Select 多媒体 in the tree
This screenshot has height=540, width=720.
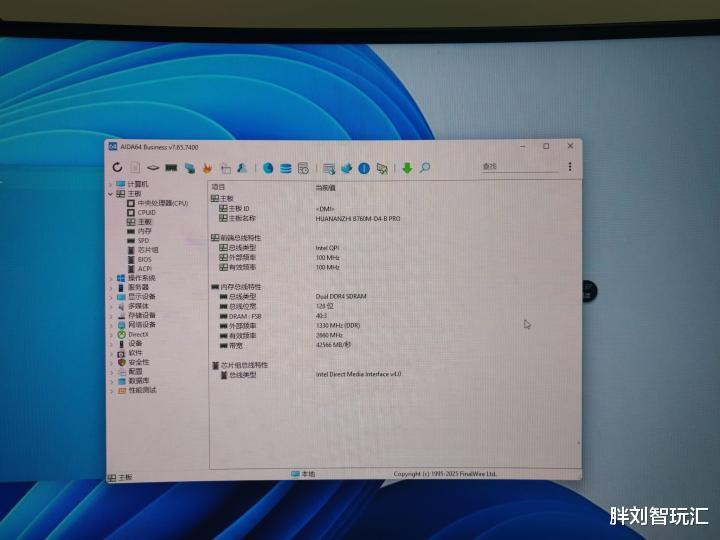pos(139,306)
